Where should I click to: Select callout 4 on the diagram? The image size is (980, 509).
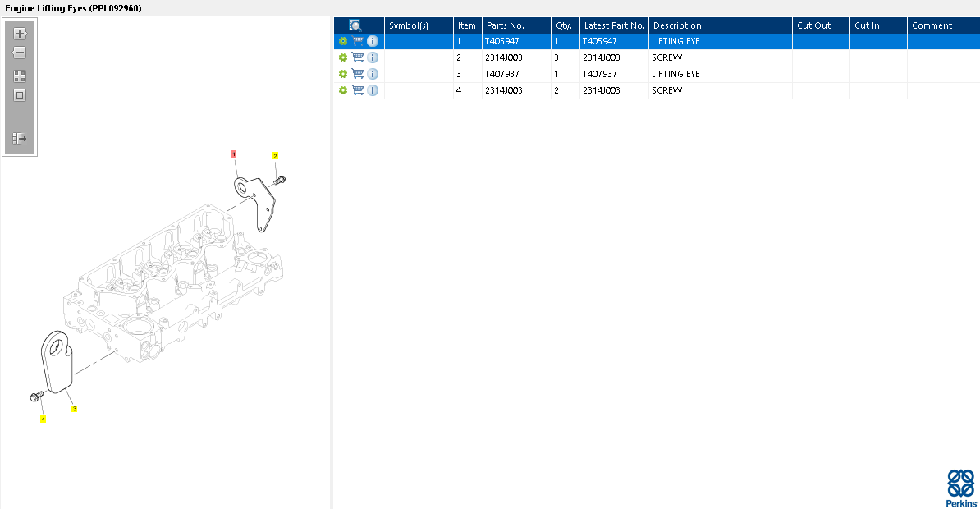44,419
